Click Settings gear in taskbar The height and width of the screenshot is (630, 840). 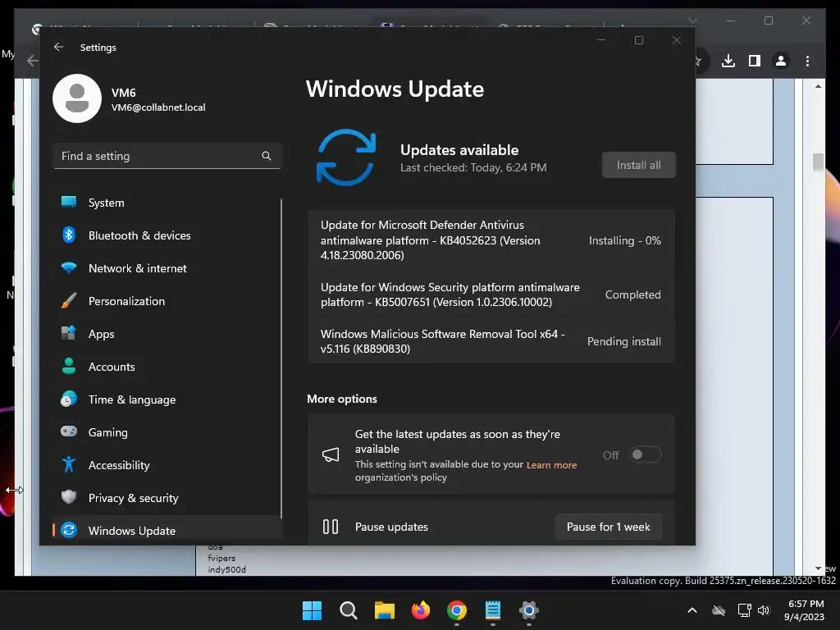(x=529, y=610)
